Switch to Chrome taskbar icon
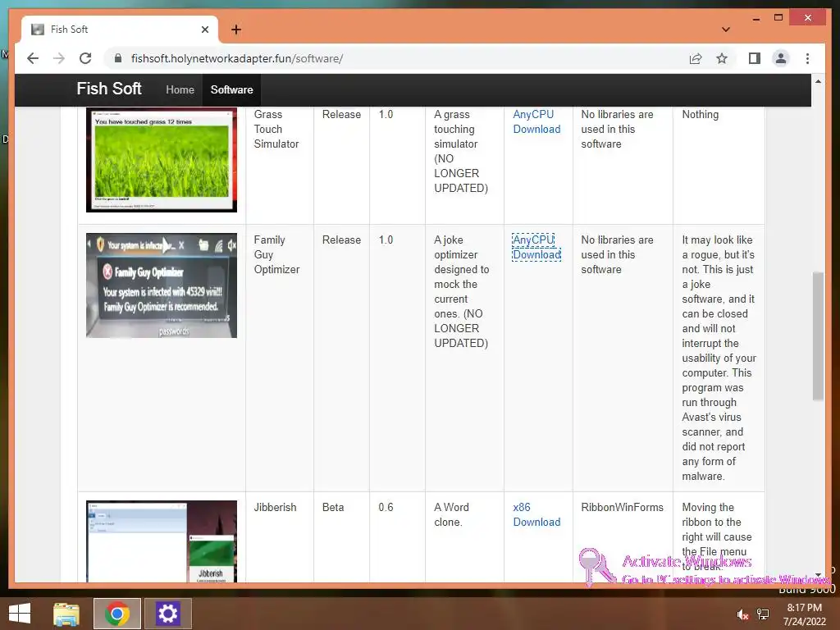 [116, 614]
